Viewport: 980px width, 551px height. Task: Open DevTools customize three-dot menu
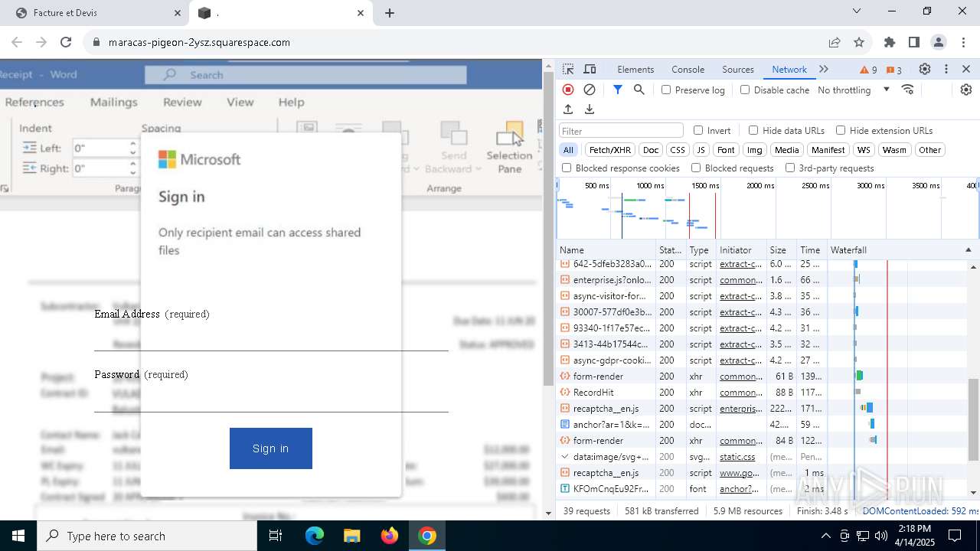pyautogui.click(x=946, y=69)
